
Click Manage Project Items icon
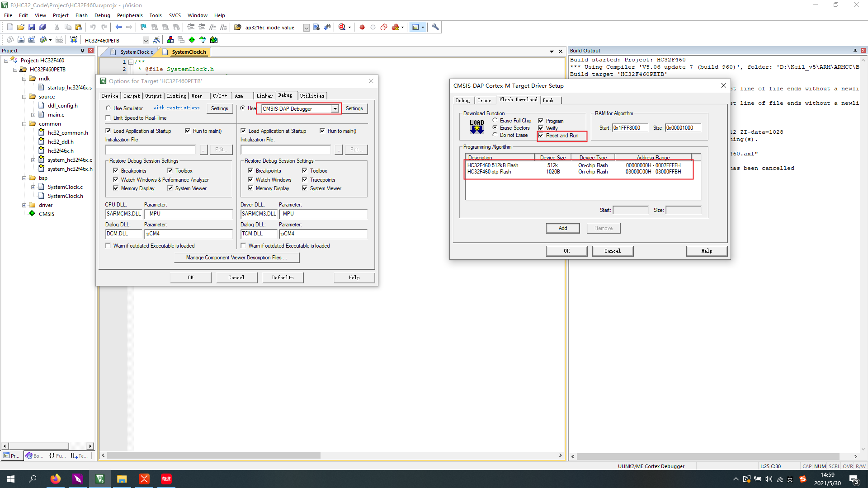[x=170, y=40]
